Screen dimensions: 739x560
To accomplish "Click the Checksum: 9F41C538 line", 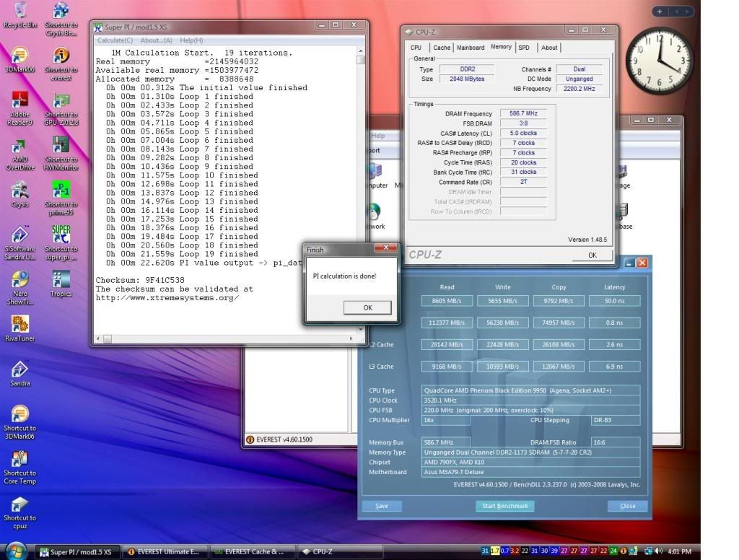I will coord(140,280).
